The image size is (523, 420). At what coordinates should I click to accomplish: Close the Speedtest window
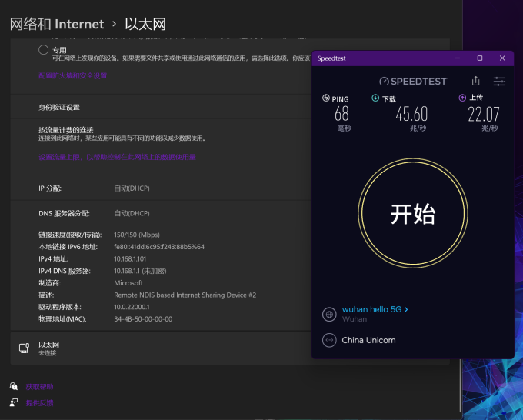coord(502,58)
